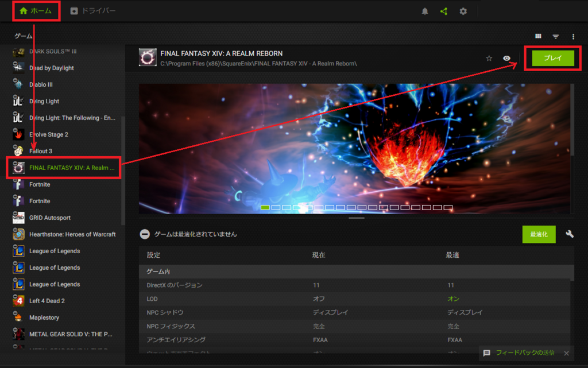
Task: Select FINAL FANTASY XIV list icon
Action: (18, 168)
